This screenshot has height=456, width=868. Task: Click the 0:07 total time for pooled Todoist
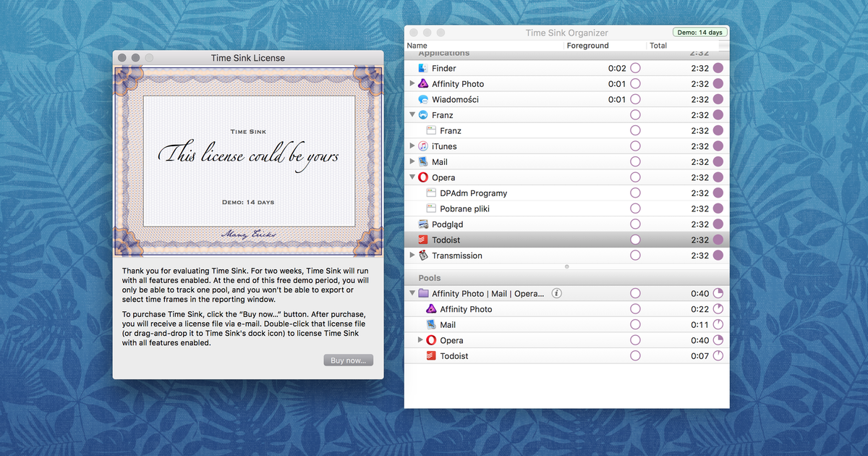(700, 356)
